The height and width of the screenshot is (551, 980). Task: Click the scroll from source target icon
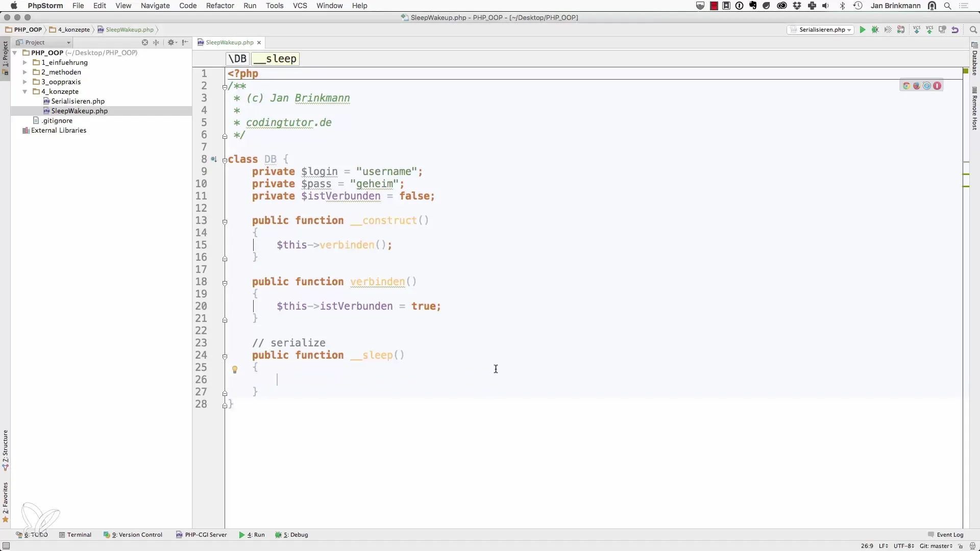[145, 42]
